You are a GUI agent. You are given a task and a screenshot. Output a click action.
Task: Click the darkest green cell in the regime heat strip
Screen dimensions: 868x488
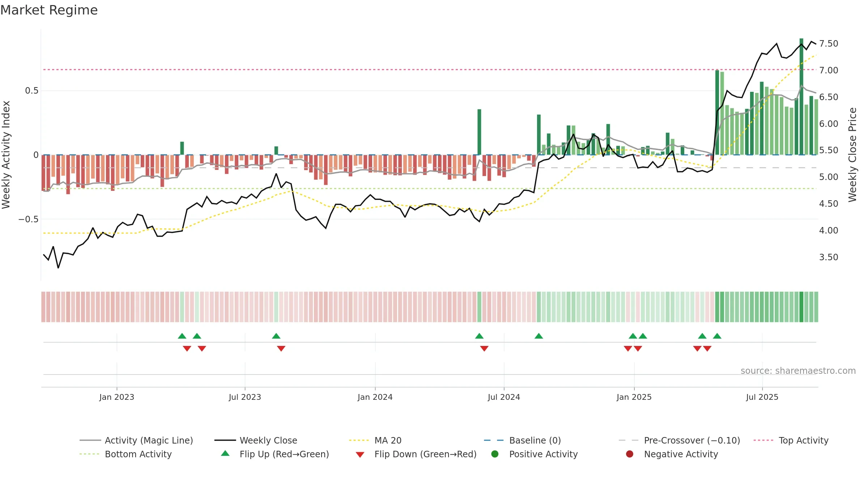click(801, 307)
